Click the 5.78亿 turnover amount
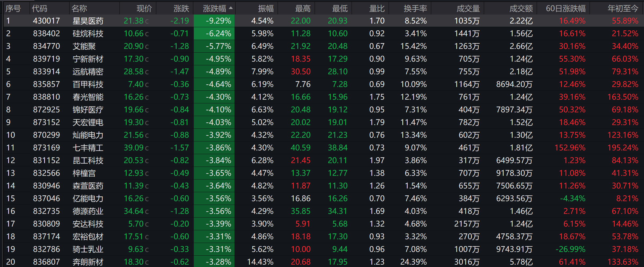Viewport: 644px width, 267px height. pos(521,262)
